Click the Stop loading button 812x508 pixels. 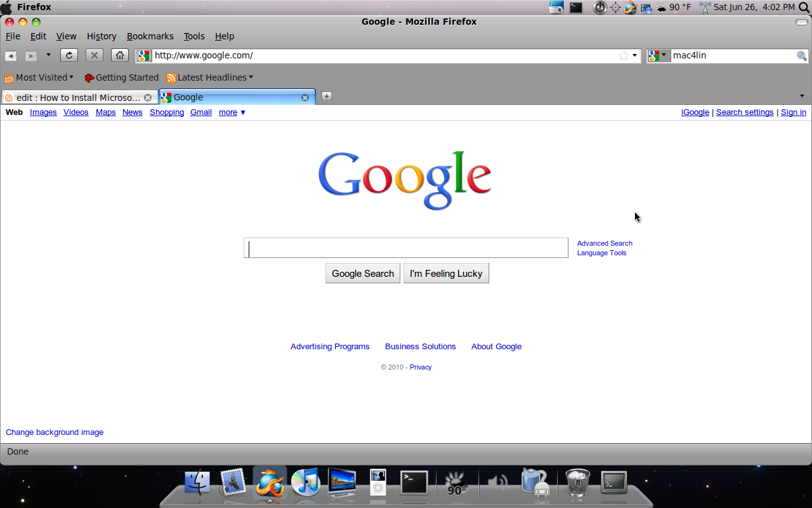pos(95,55)
